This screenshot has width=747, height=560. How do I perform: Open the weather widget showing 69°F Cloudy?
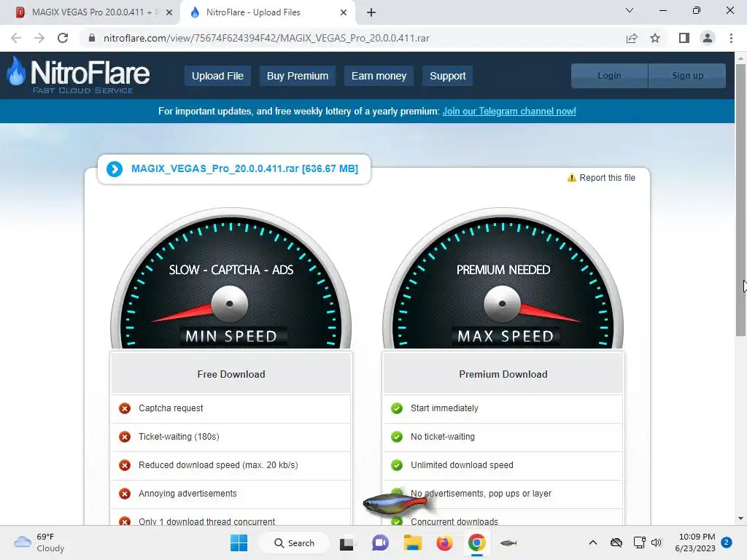(39, 542)
